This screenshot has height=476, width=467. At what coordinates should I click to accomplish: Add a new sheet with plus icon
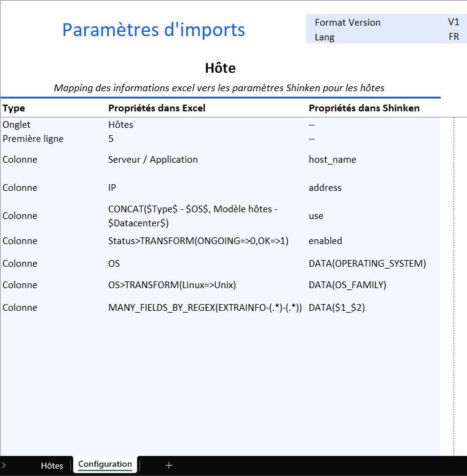click(169, 466)
